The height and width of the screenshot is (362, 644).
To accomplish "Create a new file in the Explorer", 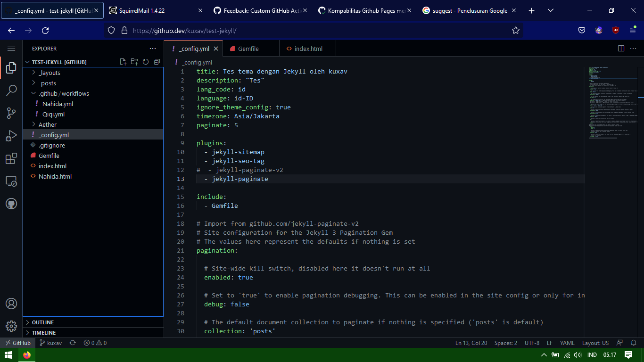I will point(123,62).
